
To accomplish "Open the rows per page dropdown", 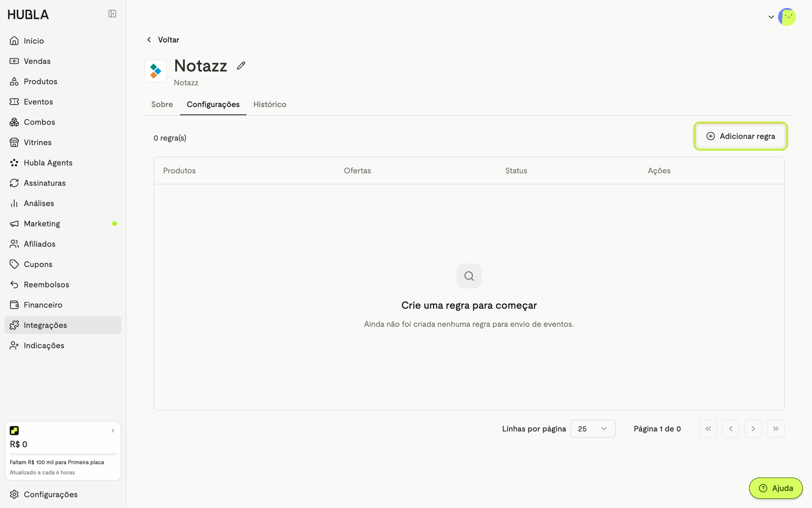I will pos(593,429).
